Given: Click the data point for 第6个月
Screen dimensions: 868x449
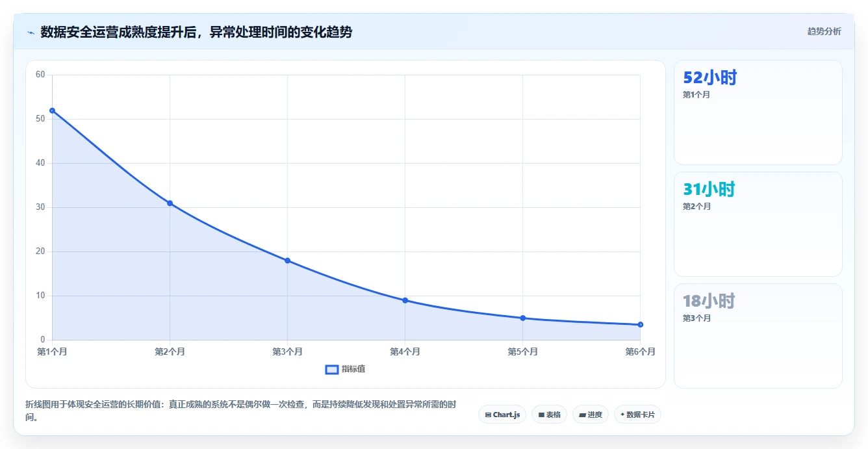Looking at the screenshot, I should [640, 324].
